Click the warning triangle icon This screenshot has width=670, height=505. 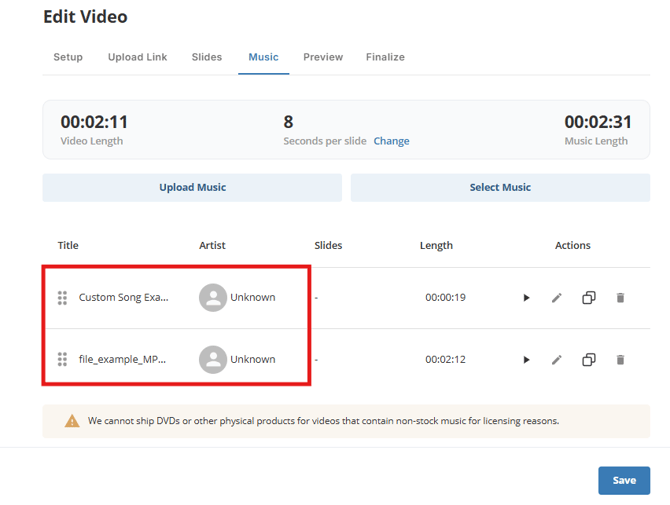pos(72,421)
